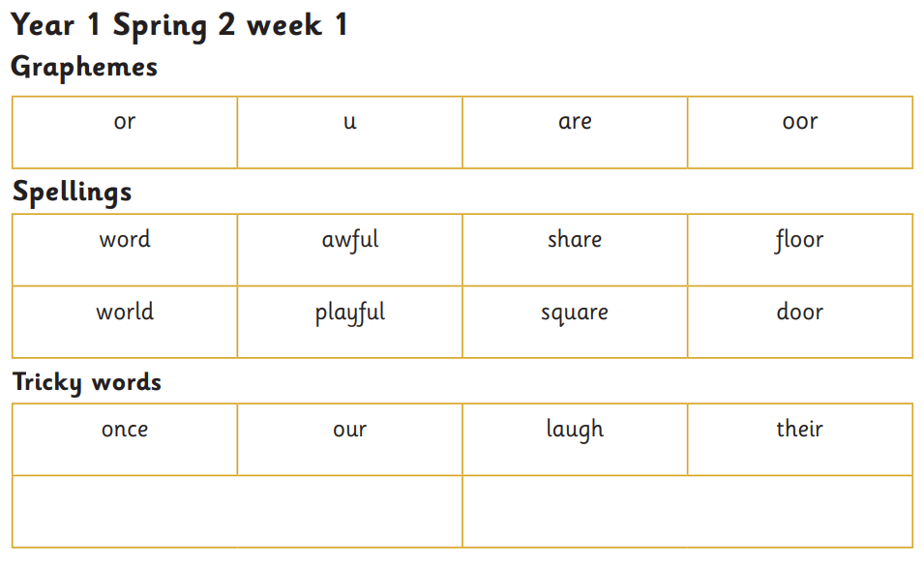The image size is (924, 567).
Task: Click the spelling word 'share'
Action: pos(575,240)
